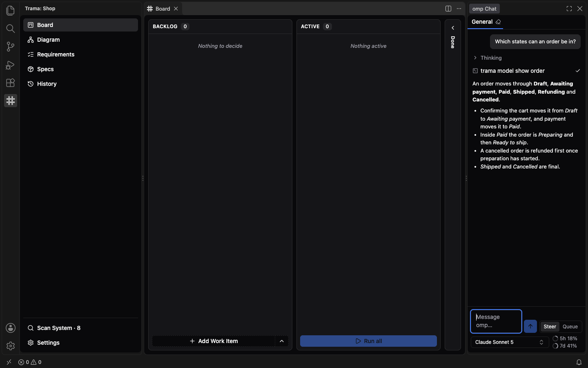Click Scan System · 8
The image size is (588, 368).
(80, 328)
